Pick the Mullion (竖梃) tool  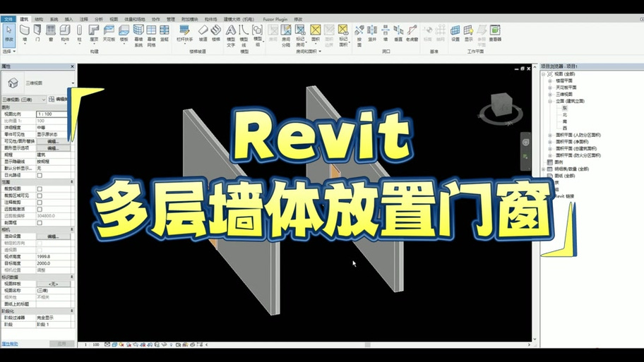165,33
